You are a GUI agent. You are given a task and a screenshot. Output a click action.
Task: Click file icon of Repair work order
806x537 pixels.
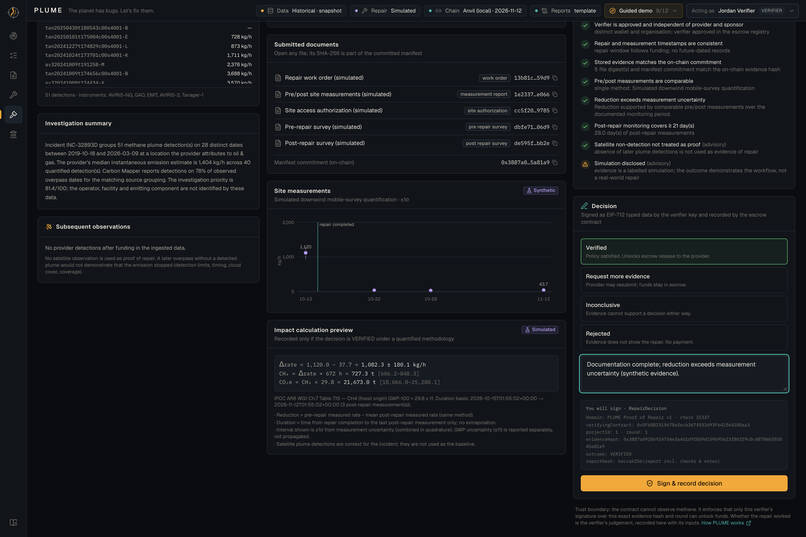coord(278,78)
